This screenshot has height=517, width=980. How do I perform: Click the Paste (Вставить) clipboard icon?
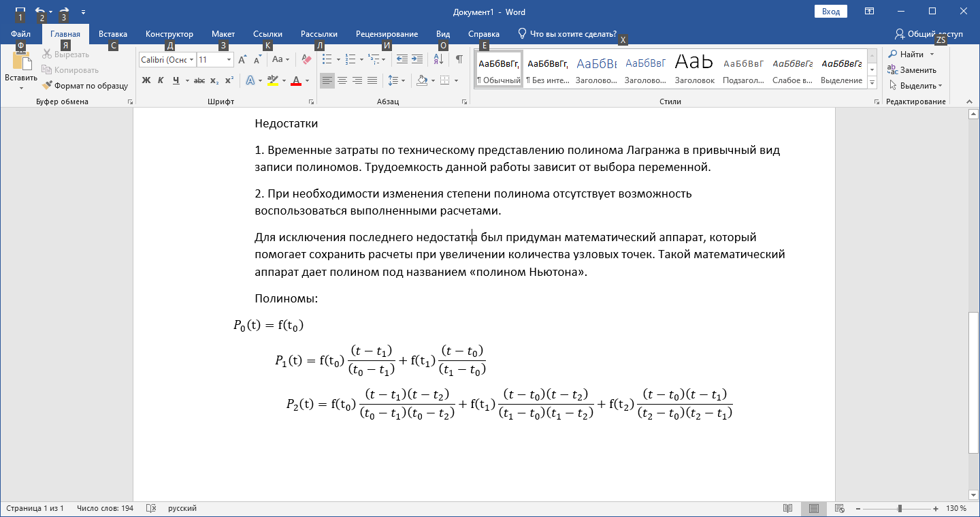click(x=21, y=61)
